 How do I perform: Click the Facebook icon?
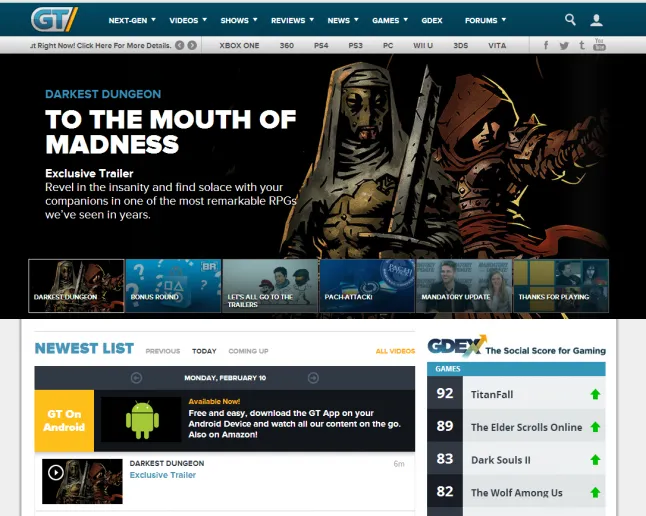click(546, 45)
